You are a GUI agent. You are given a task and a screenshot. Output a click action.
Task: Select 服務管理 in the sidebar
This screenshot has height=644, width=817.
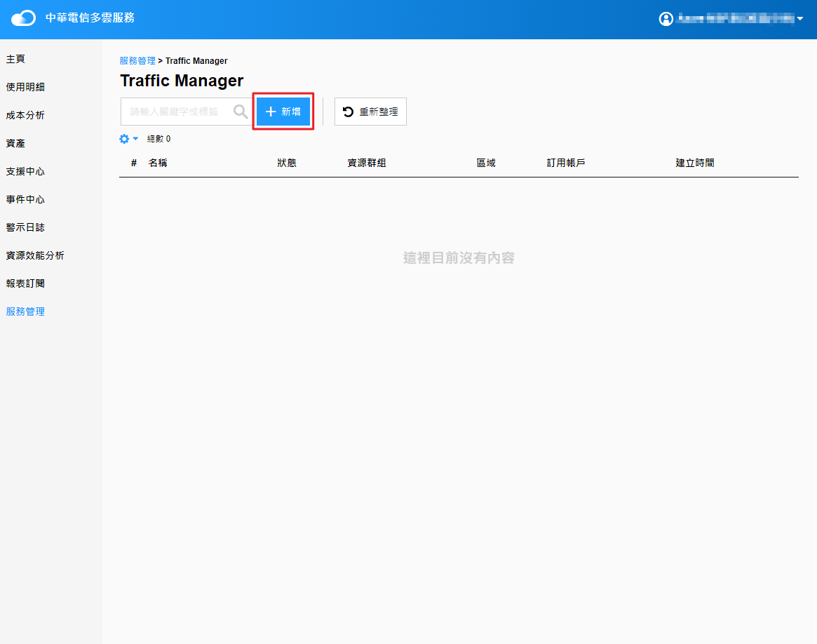click(25, 311)
